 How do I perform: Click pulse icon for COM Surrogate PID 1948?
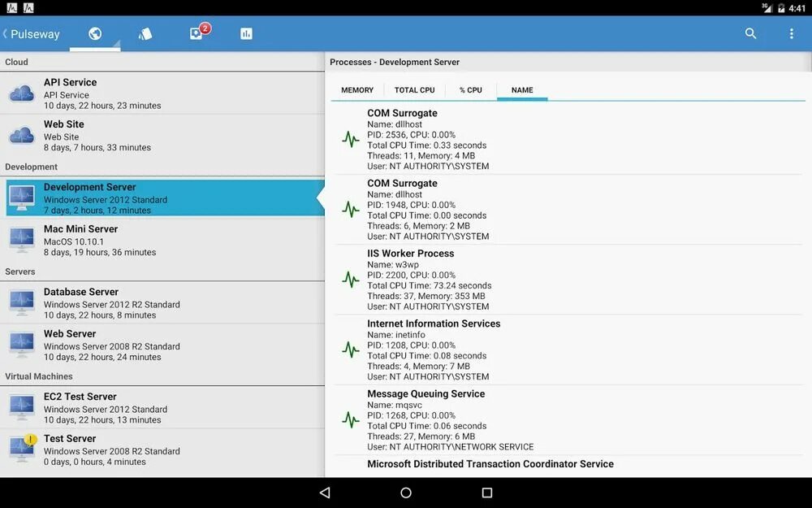[351, 210]
